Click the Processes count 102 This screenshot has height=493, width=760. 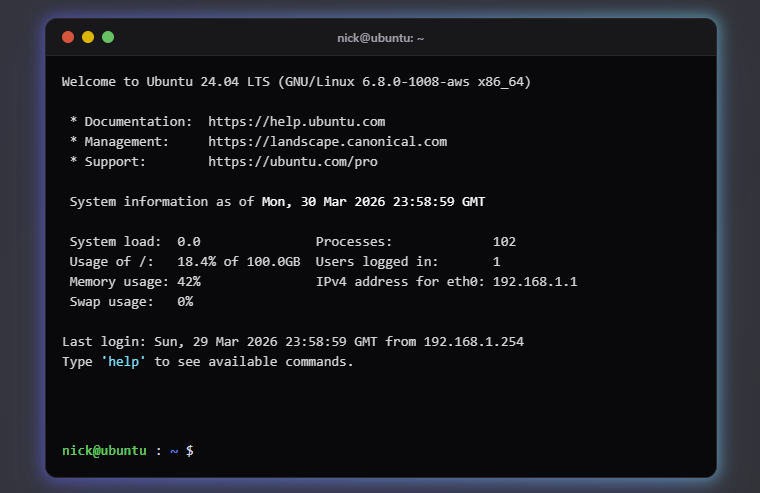pos(504,242)
